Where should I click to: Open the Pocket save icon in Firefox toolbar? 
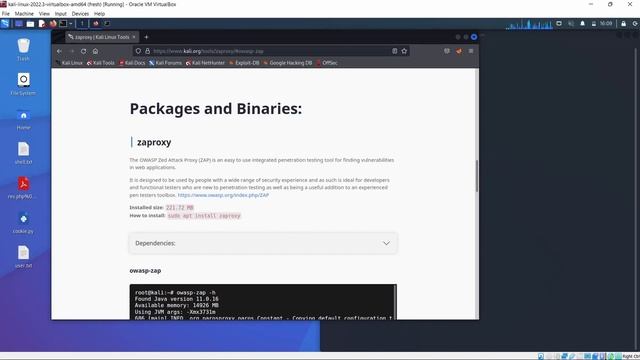tap(447, 51)
